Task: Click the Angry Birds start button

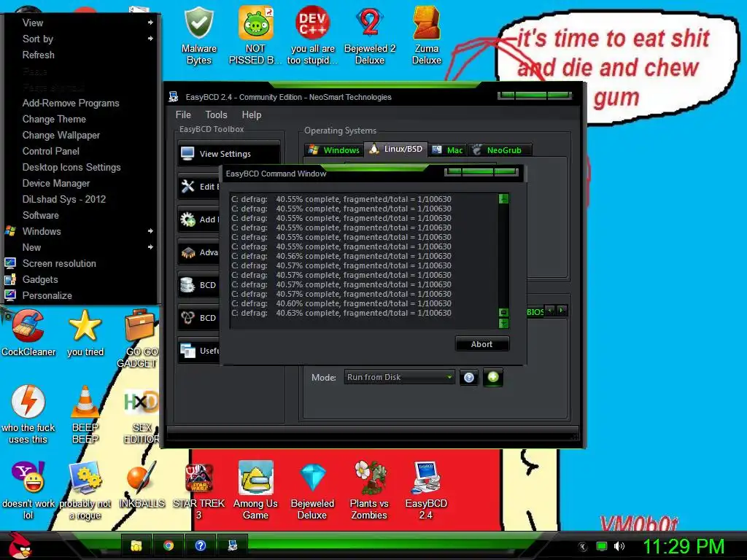Action: click(20, 544)
